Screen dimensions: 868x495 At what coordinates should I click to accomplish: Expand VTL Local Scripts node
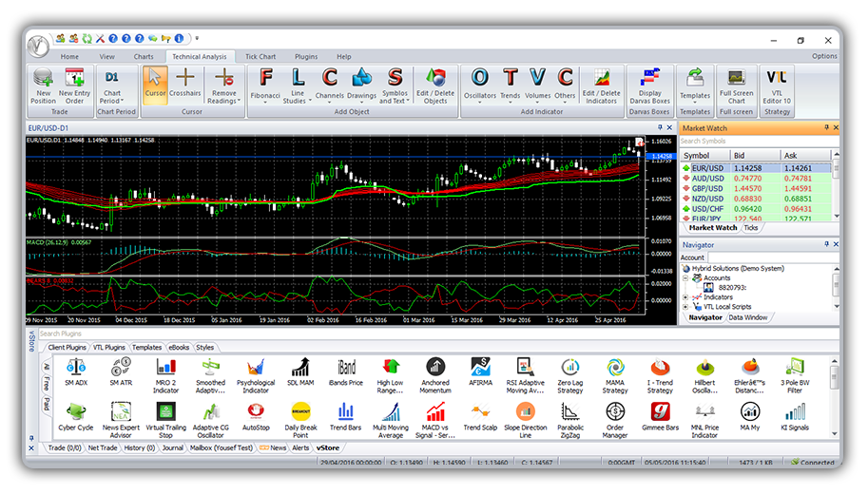pyautogui.click(x=685, y=307)
